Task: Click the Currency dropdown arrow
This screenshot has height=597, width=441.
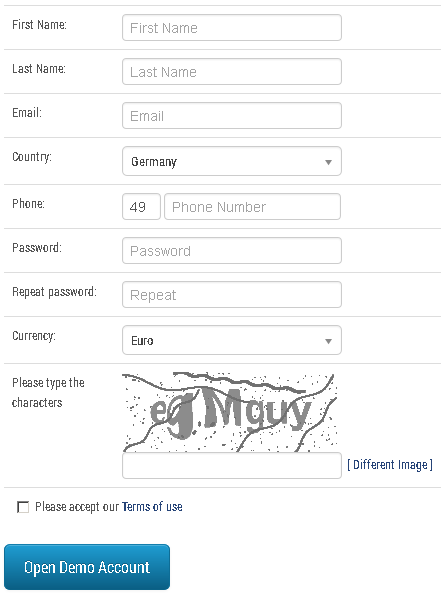Action: coord(328,341)
